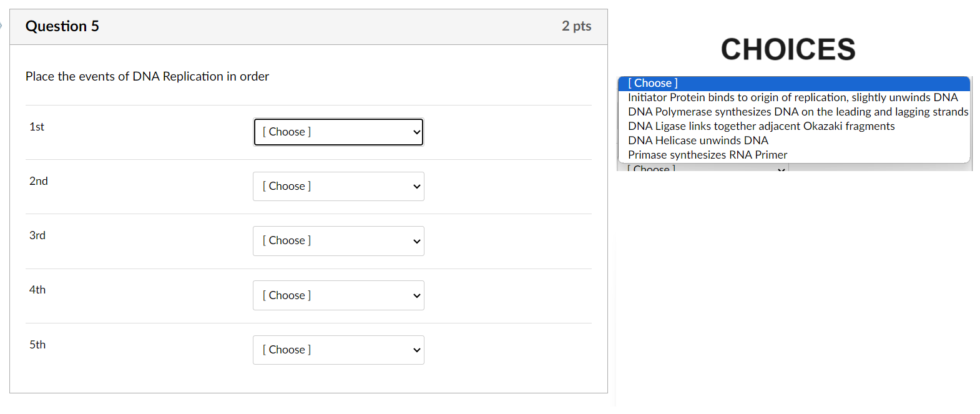Click the chevron on the 5th dropdown

pos(417,350)
